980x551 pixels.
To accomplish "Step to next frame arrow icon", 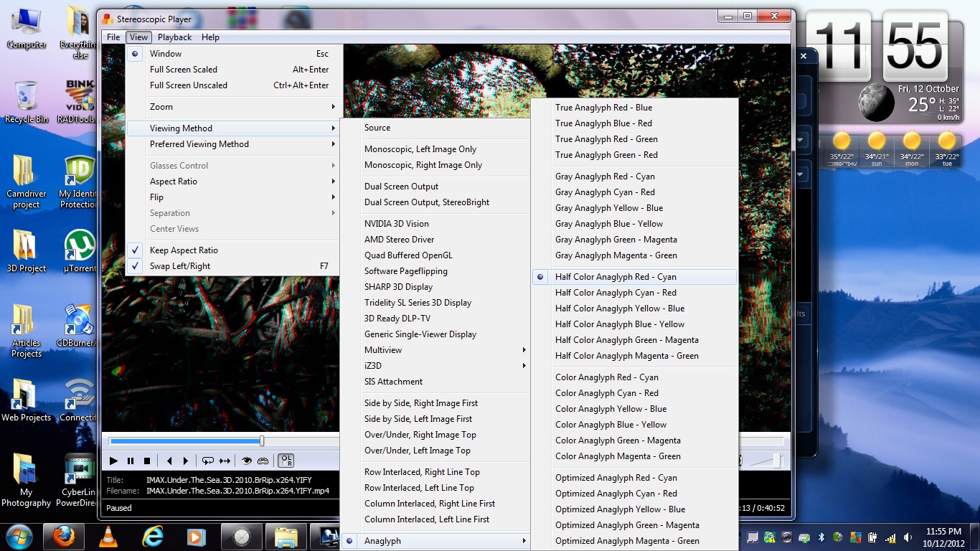I will pyautogui.click(x=186, y=461).
